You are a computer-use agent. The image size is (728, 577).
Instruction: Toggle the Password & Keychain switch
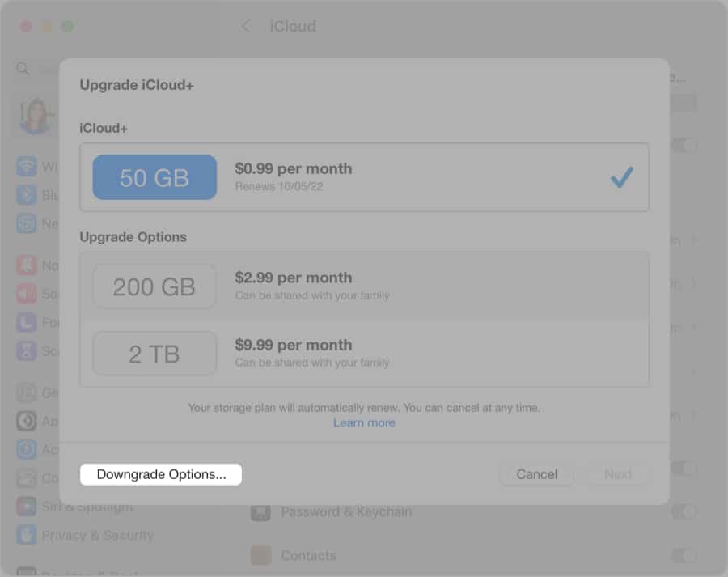pos(684,511)
